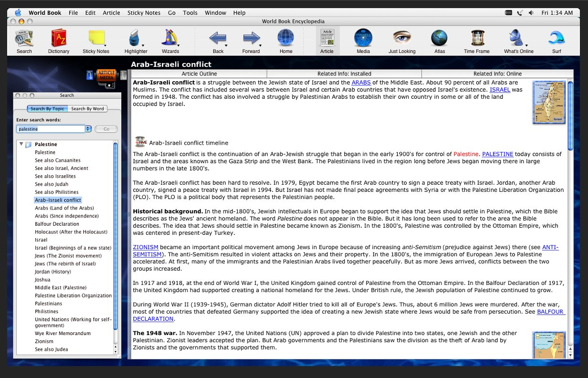Image resolution: width=588 pixels, height=378 pixels.
Task: Select Search By Word mode
Action: pyautogui.click(x=87, y=109)
